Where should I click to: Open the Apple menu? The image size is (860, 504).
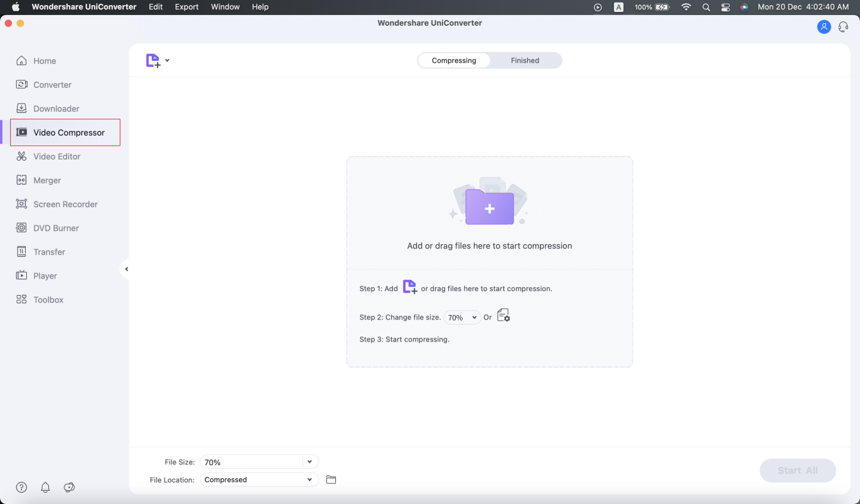coord(16,7)
